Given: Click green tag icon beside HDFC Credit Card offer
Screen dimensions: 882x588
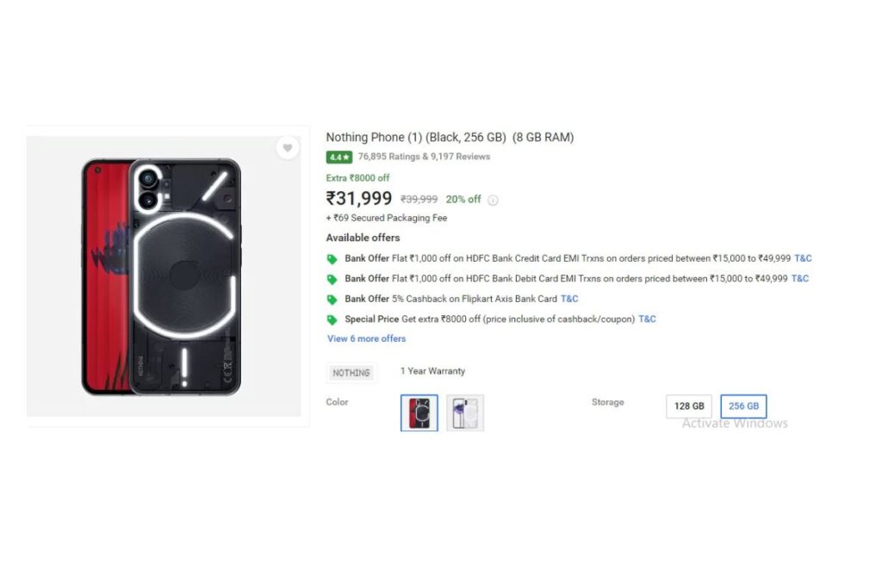Looking at the screenshot, I should 332,259.
